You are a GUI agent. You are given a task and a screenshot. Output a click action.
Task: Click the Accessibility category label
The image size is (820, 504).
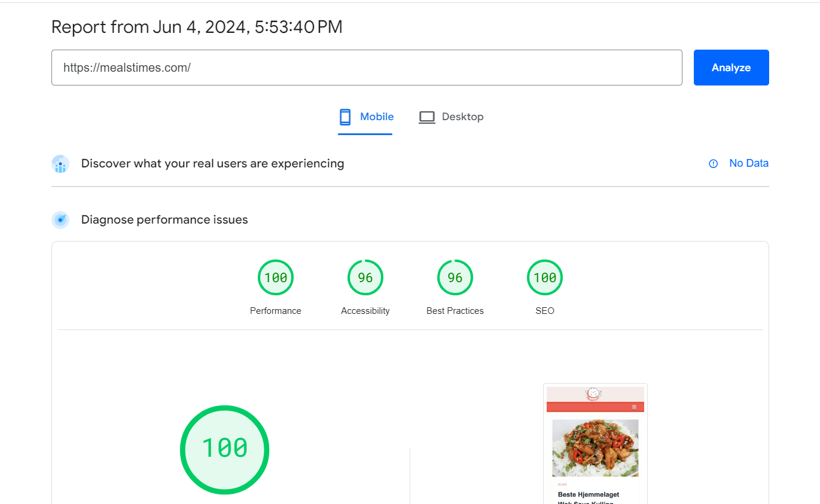(x=365, y=311)
